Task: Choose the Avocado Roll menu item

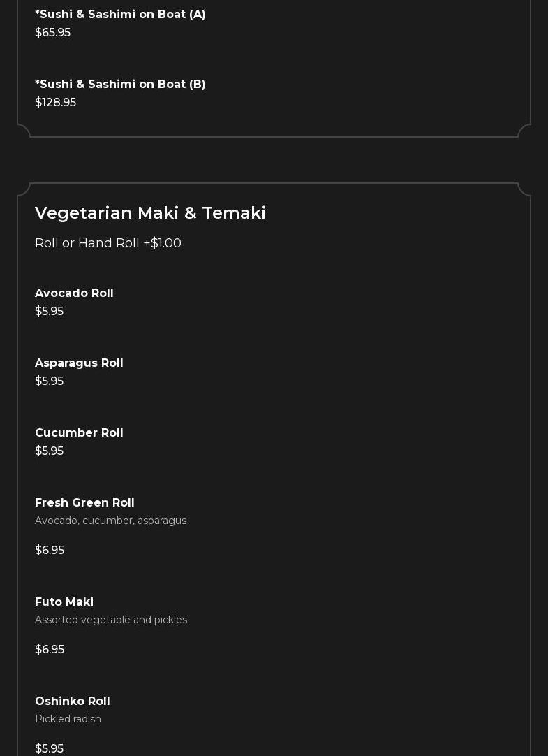Action: (x=74, y=293)
